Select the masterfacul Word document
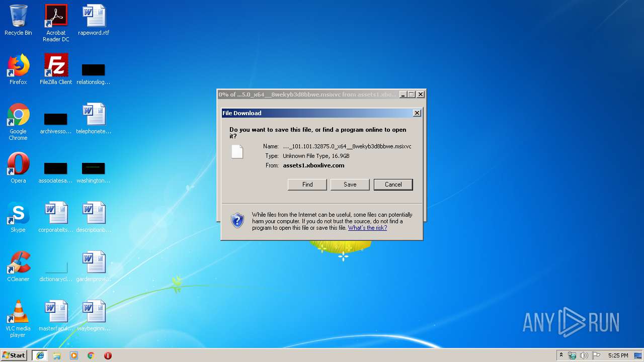This screenshot has width=644, height=362. [56, 316]
